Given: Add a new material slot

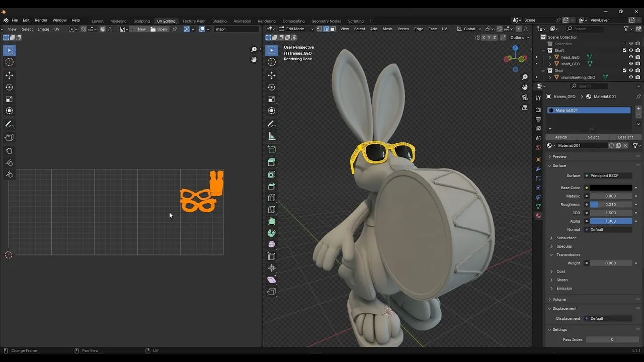Looking at the screenshot, I should coord(638,109).
